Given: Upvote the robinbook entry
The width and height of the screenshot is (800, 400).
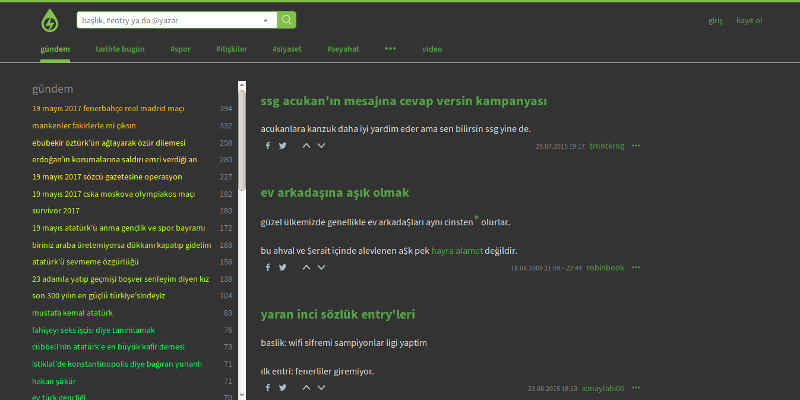Looking at the screenshot, I should tap(306, 267).
